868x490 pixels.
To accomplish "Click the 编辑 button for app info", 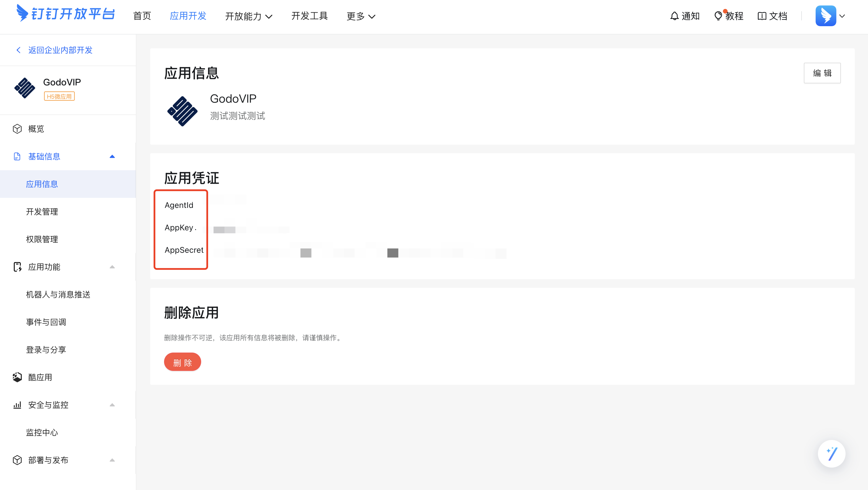I will 822,73.
